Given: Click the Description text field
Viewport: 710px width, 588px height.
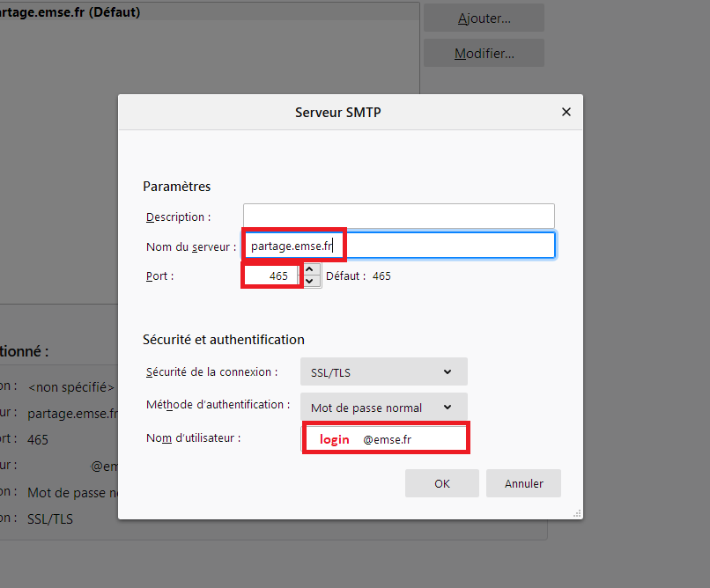Looking at the screenshot, I should (398, 217).
